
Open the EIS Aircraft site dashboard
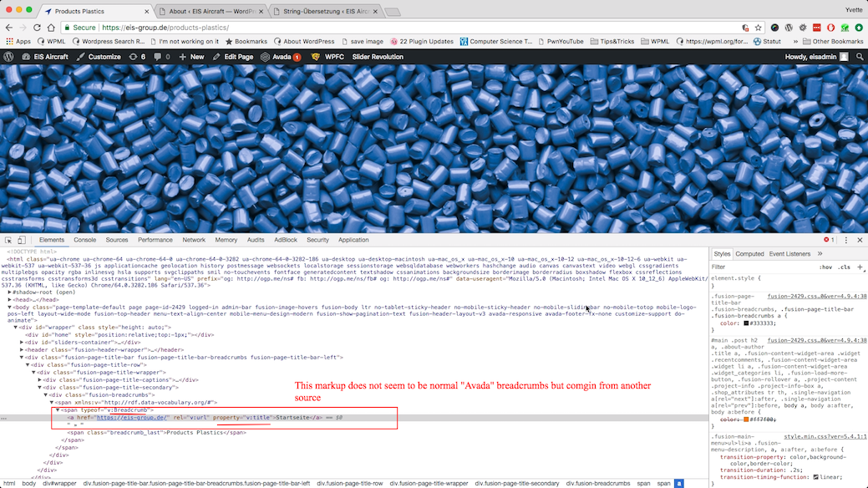[45, 57]
